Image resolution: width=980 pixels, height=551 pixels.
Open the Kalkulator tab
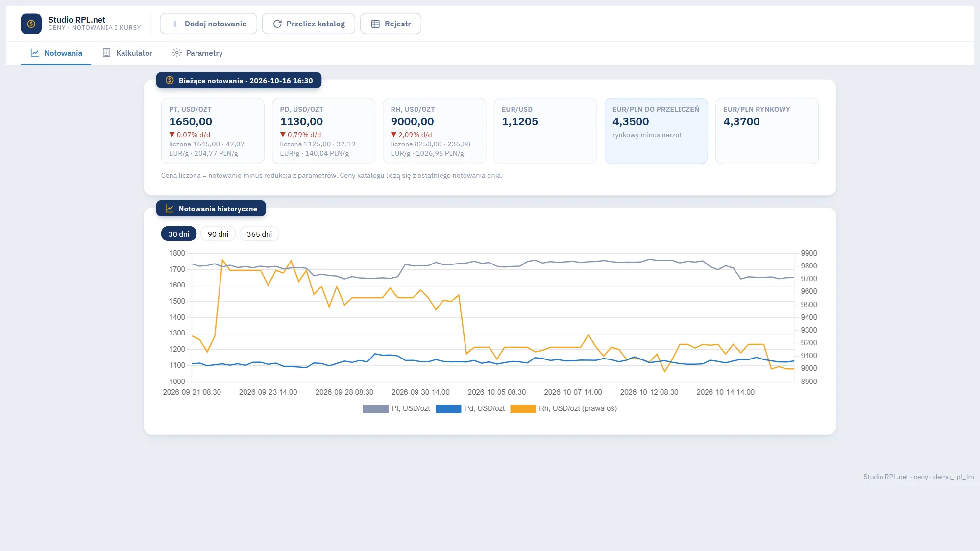coord(127,53)
